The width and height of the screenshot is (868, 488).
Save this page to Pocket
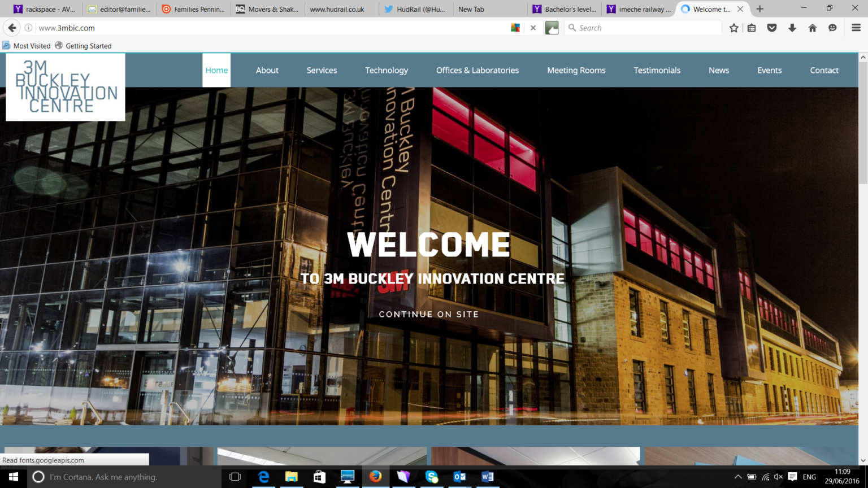772,27
